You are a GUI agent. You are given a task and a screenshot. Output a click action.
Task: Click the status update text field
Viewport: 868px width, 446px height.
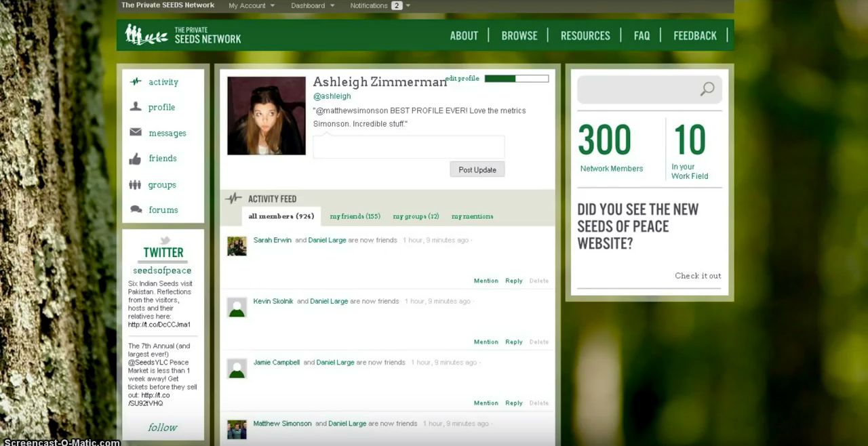409,147
